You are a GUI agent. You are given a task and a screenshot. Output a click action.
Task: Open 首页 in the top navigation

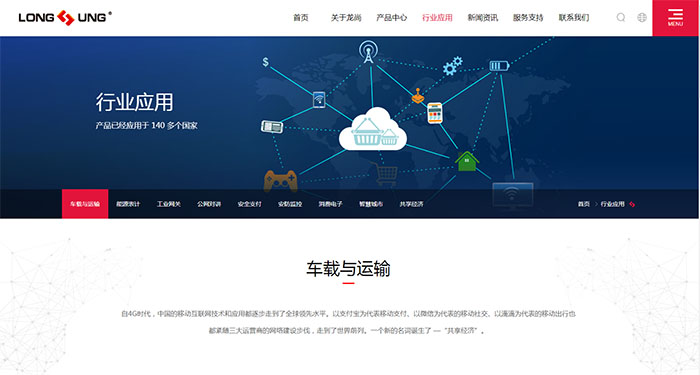click(300, 18)
